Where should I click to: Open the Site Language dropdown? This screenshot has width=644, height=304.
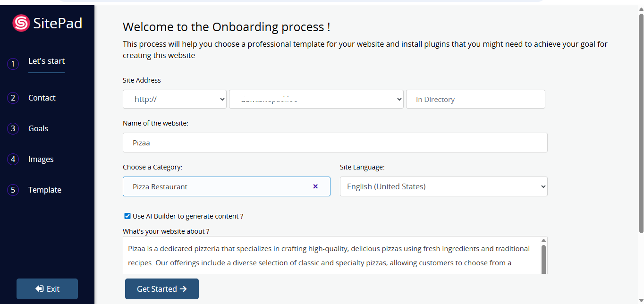click(x=443, y=186)
